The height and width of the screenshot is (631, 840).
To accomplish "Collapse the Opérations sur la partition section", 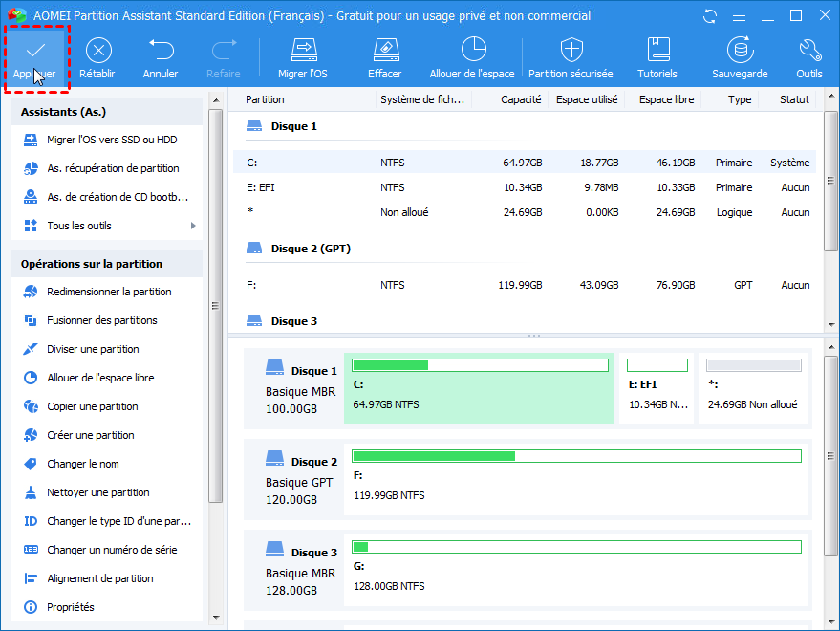I will (107, 264).
